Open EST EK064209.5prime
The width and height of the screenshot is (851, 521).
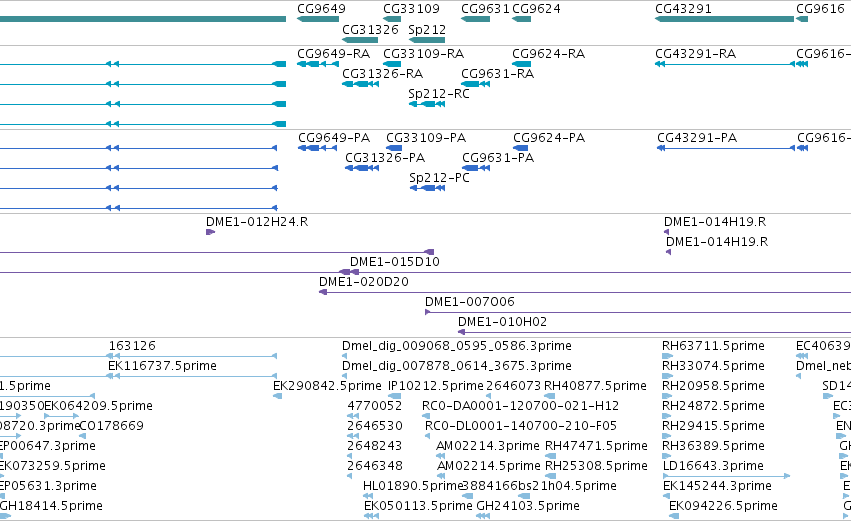tap(98, 406)
